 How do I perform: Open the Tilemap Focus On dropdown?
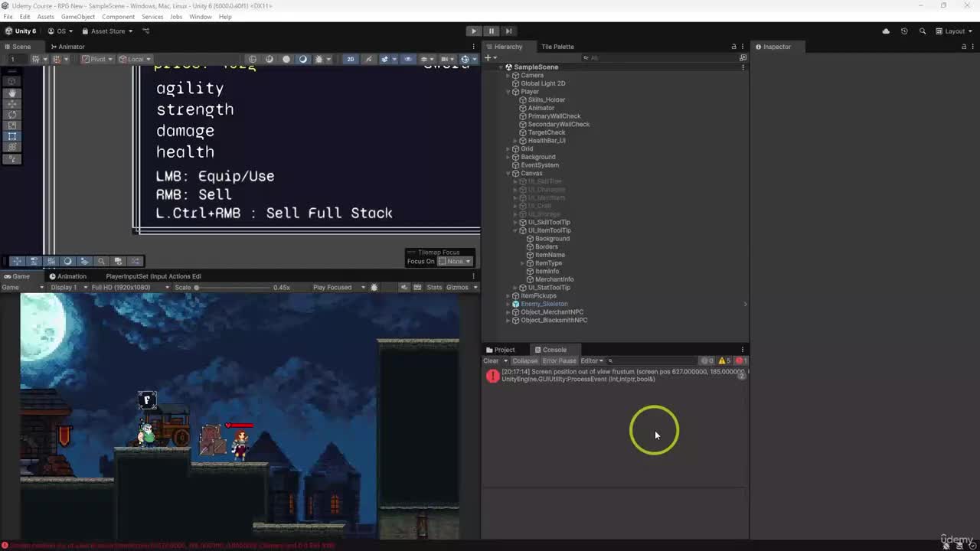click(x=456, y=261)
